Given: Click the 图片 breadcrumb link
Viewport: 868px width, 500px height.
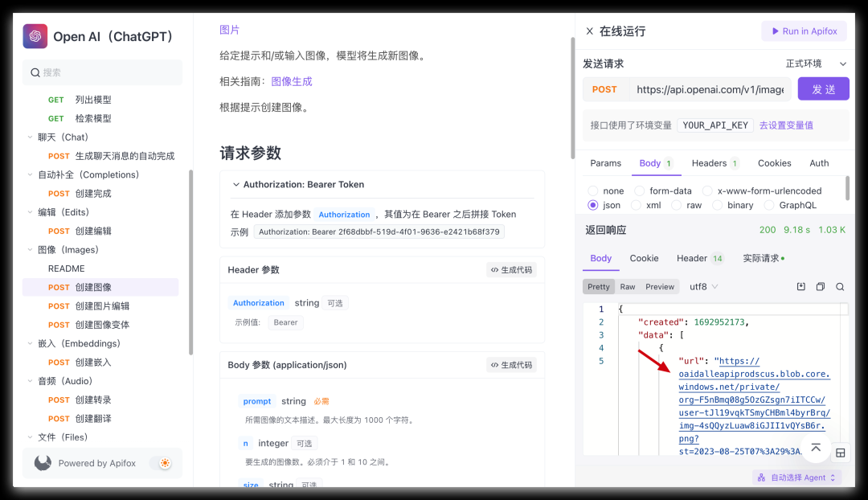Looking at the screenshot, I should click(x=229, y=30).
